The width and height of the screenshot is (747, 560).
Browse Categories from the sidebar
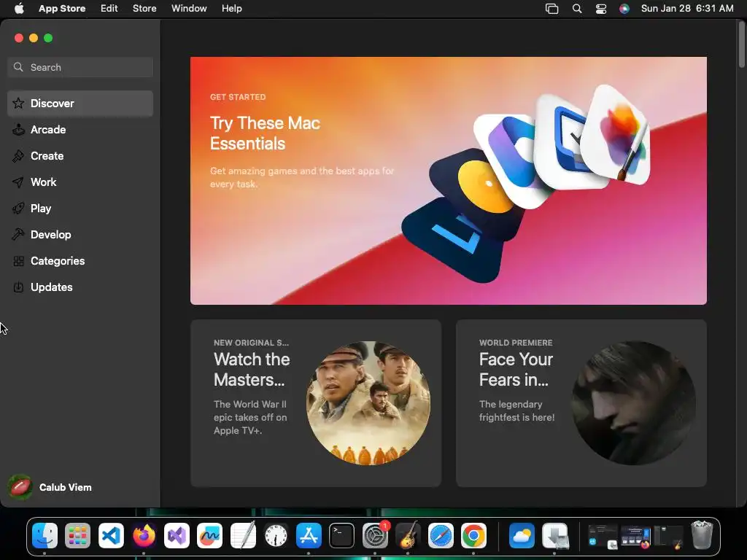80,260
